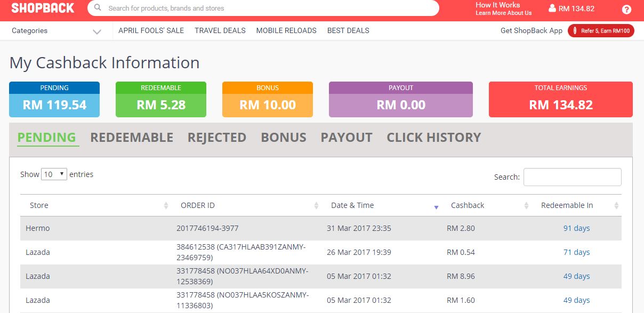Click Refer 5, Earn RM100 button
The height and width of the screenshot is (313, 644).
click(601, 31)
